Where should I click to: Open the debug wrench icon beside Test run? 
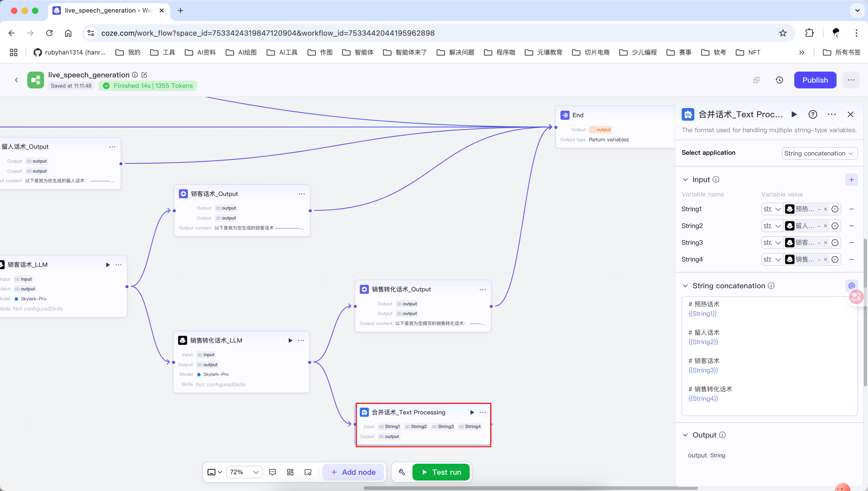pyautogui.click(x=401, y=472)
